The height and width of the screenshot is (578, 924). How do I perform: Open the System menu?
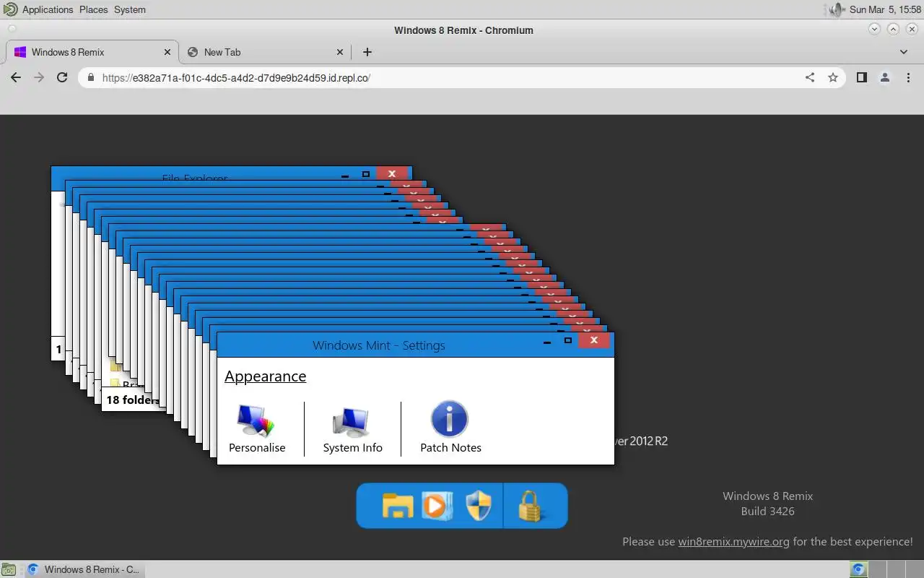click(x=130, y=9)
